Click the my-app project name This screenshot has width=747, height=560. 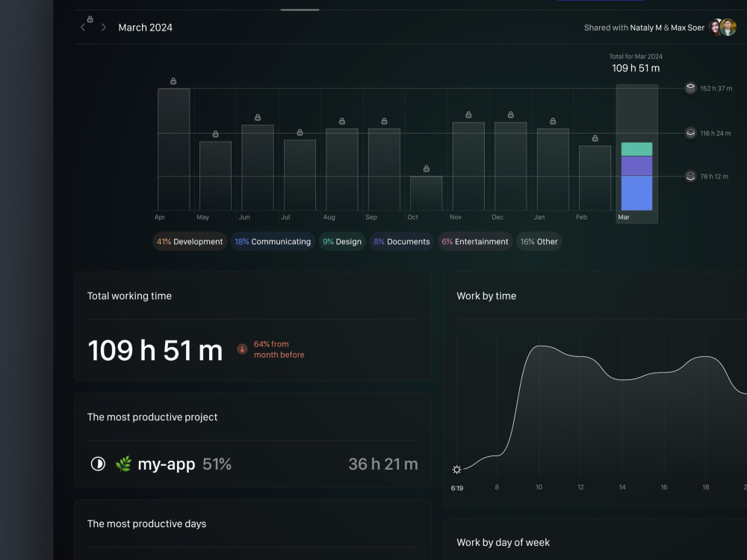point(167,464)
